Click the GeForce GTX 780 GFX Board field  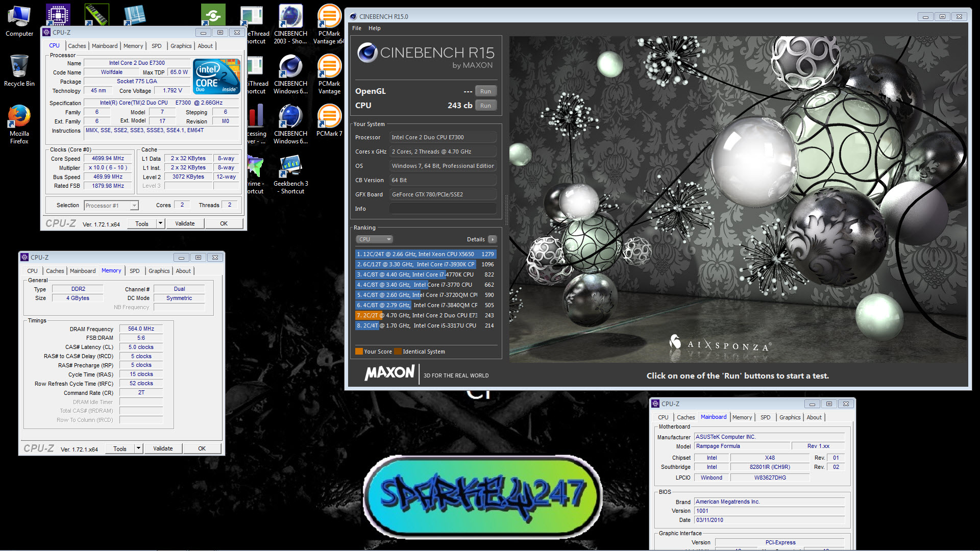[443, 194]
